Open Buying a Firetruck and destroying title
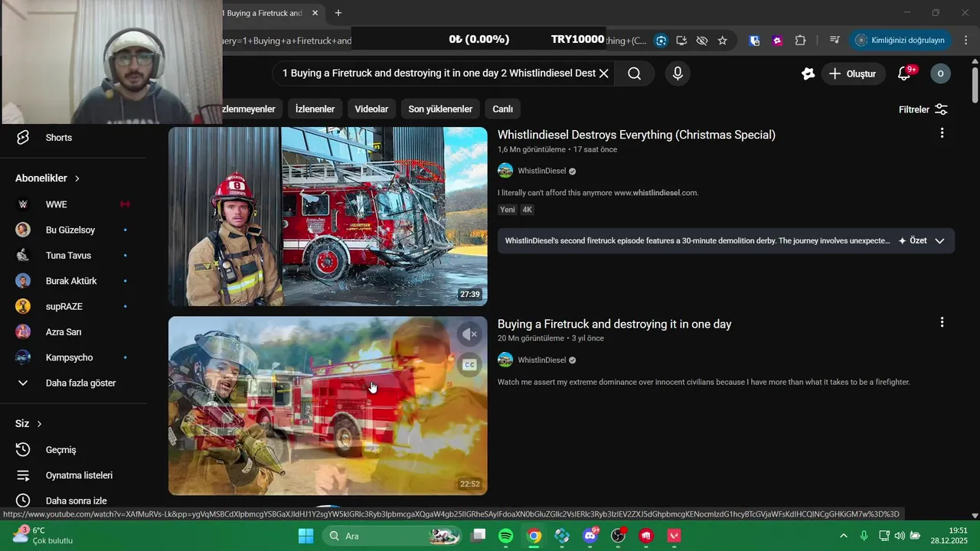The height and width of the screenshot is (551, 980). pyautogui.click(x=615, y=324)
